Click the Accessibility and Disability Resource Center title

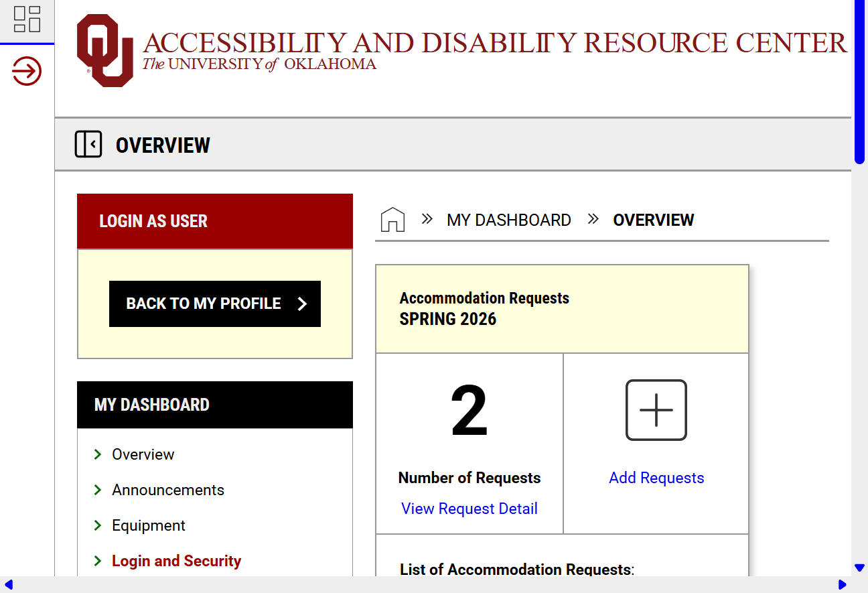point(495,43)
